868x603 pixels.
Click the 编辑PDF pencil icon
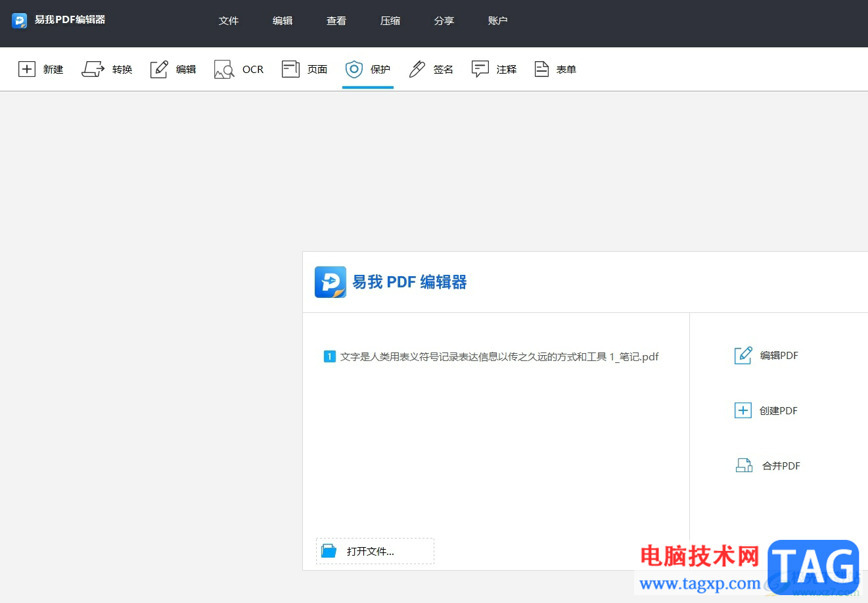coord(742,356)
